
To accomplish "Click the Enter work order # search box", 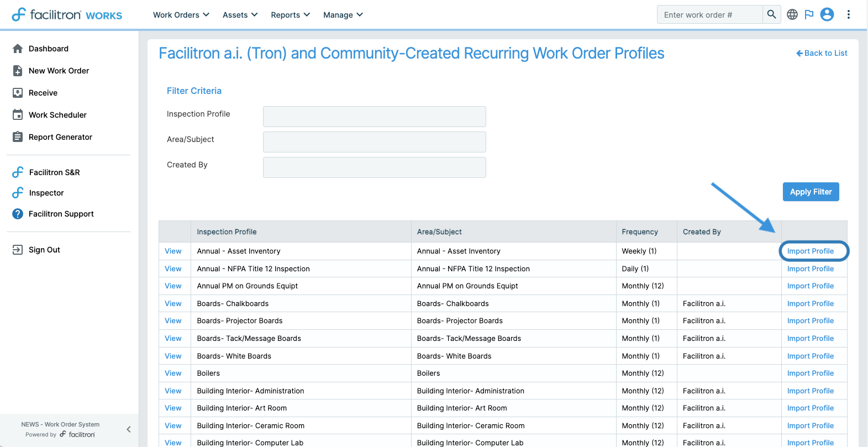I will click(710, 15).
